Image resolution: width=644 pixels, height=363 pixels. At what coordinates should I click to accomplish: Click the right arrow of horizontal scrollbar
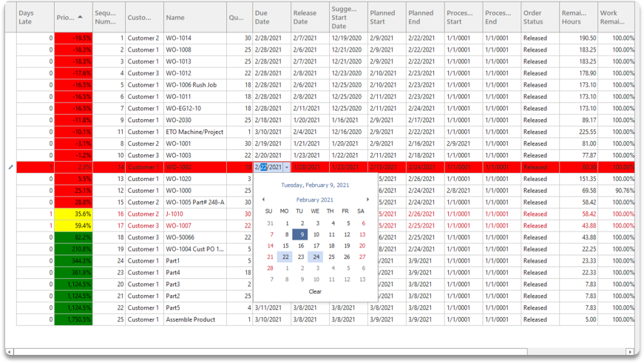point(630,351)
